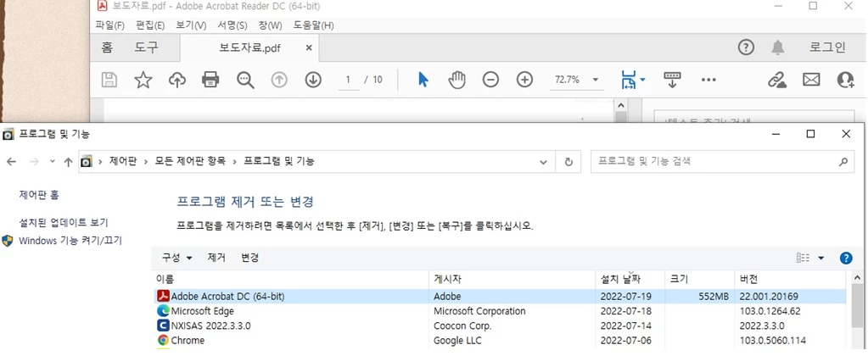Select the Chrome program row
The image size is (868, 356).
point(499,341)
